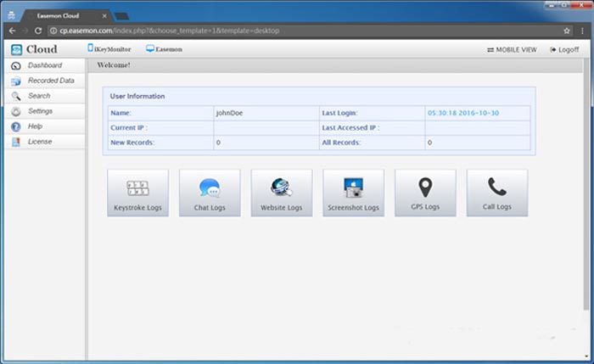
Task: Click the globe icon on Website Logs
Action: click(281, 188)
